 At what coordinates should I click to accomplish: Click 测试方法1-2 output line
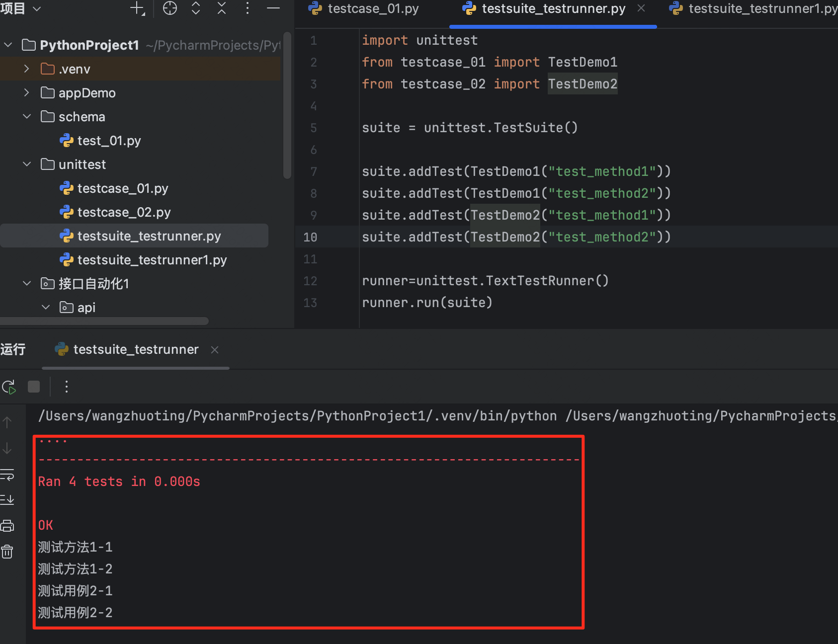[x=76, y=569]
